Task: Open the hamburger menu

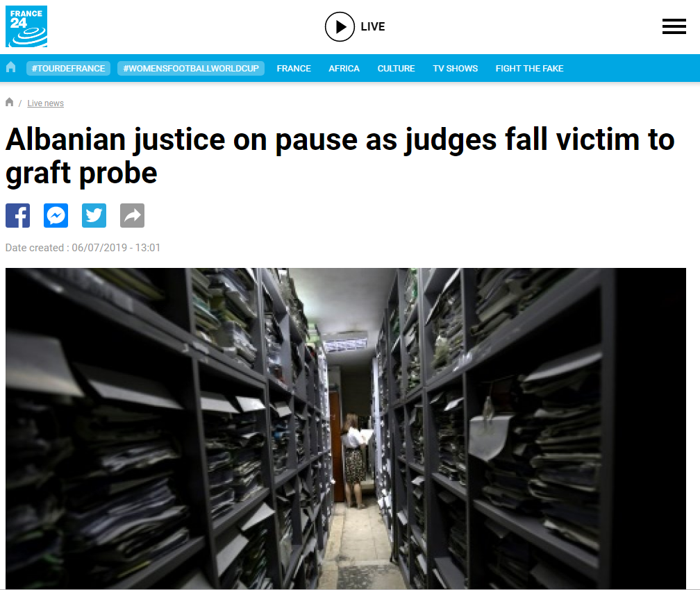Action: [x=674, y=27]
